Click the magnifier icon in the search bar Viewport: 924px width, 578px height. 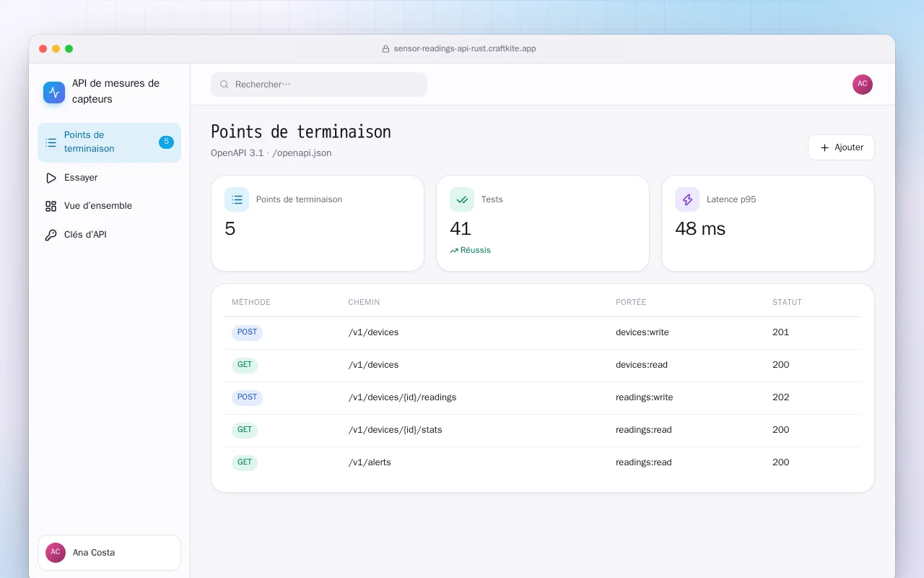[x=225, y=85]
